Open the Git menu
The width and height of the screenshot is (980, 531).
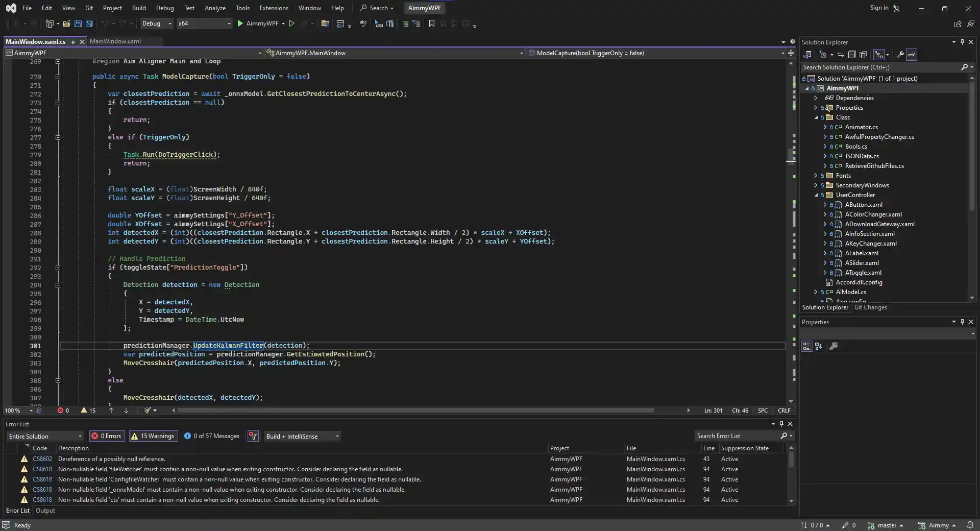[x=89, y=8]
